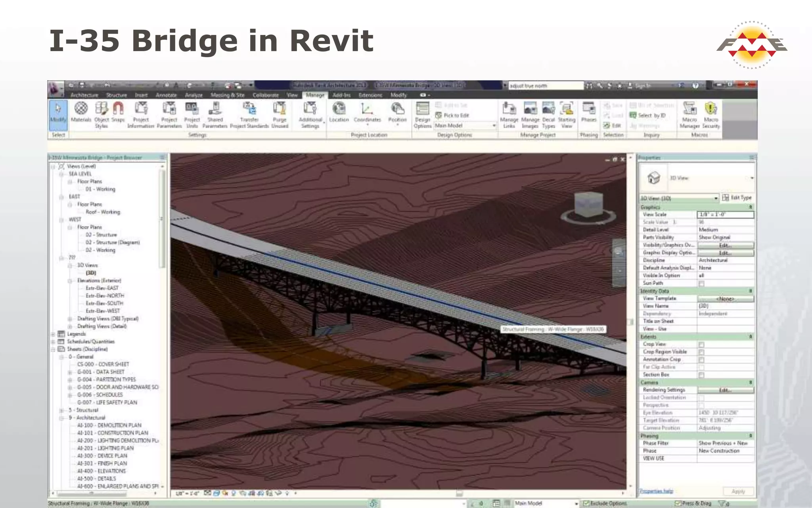
Task: Click Edit for Rendering Settings
Action: pos(726,390)
